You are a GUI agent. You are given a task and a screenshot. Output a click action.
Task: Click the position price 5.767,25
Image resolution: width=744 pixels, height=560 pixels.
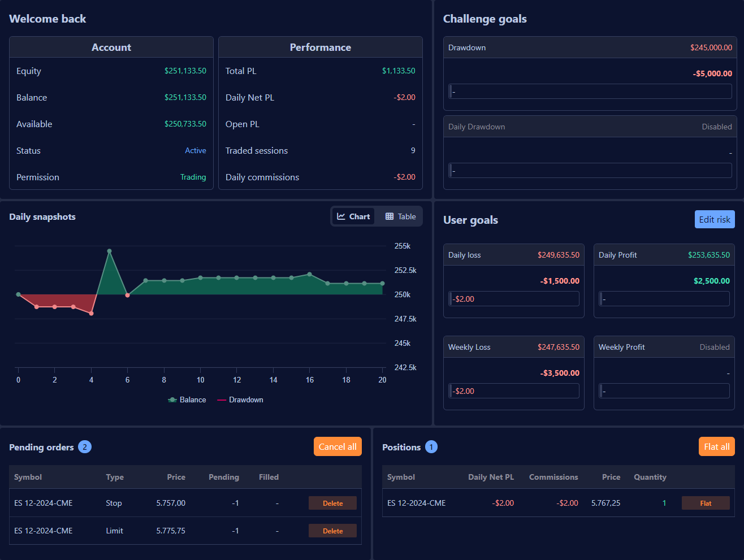click(x=605, y=503)
